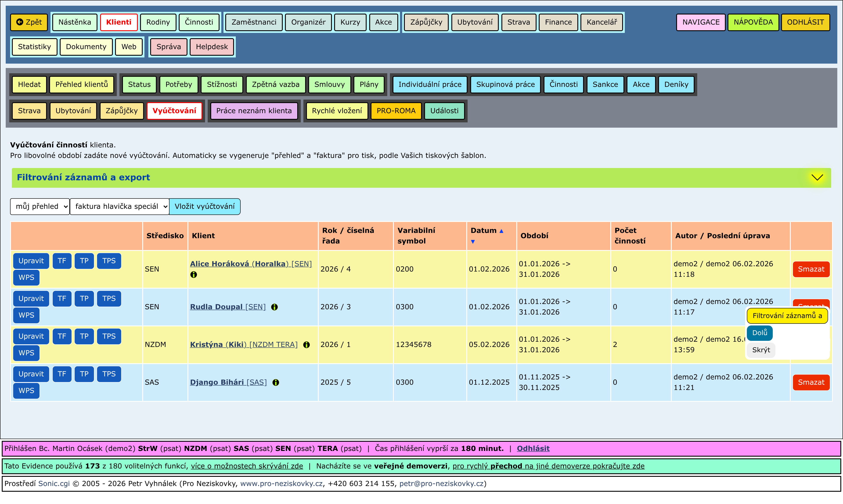Open 'faktura hlavička speciál' dropdown
843x504 pixels.
point(119,206)
